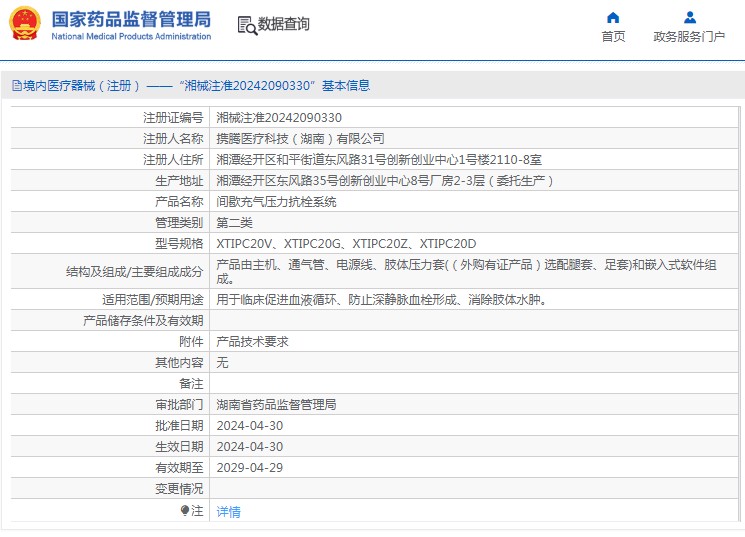This screenshot has width=745, height=537.
Task: Click XTIPC20V model specification value
Action: [x=244, y=244]
